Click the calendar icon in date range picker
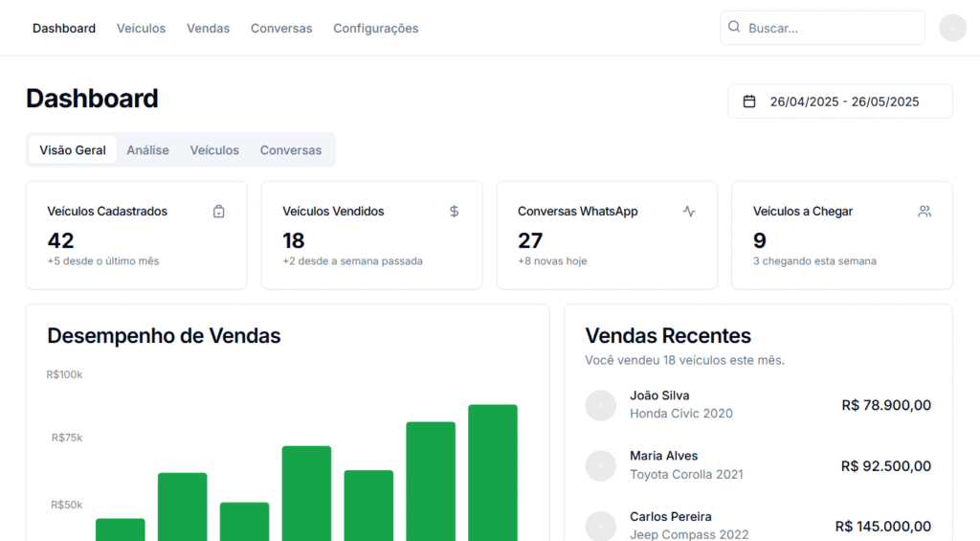 [x=749, y=101]
